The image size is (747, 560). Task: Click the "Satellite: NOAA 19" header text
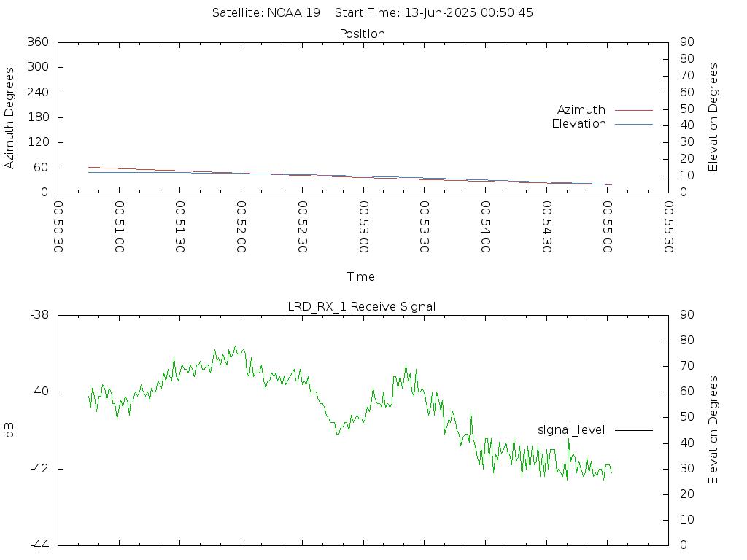(x=266, y=13)
